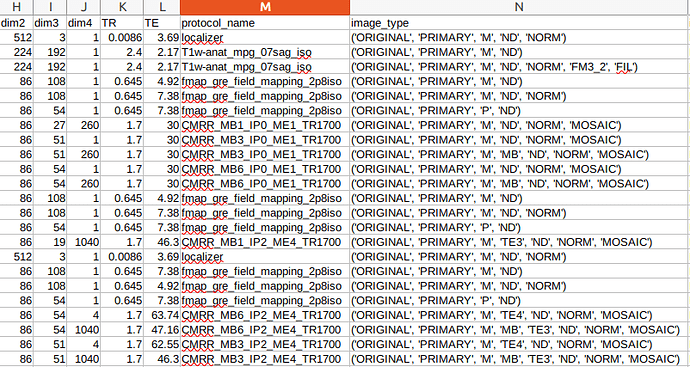Select dim3 value 27
Image resolution: width=690 pixels, height=367 pixels.
(x=50, y=125)
